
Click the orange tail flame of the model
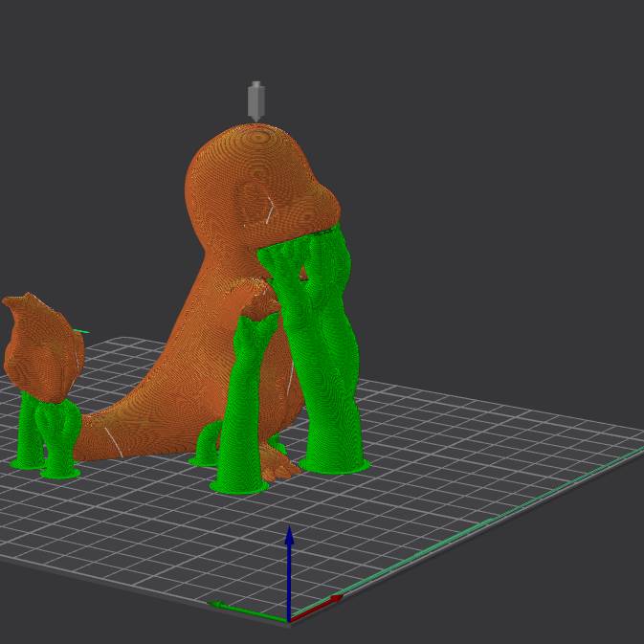click(x=43, y=347)
